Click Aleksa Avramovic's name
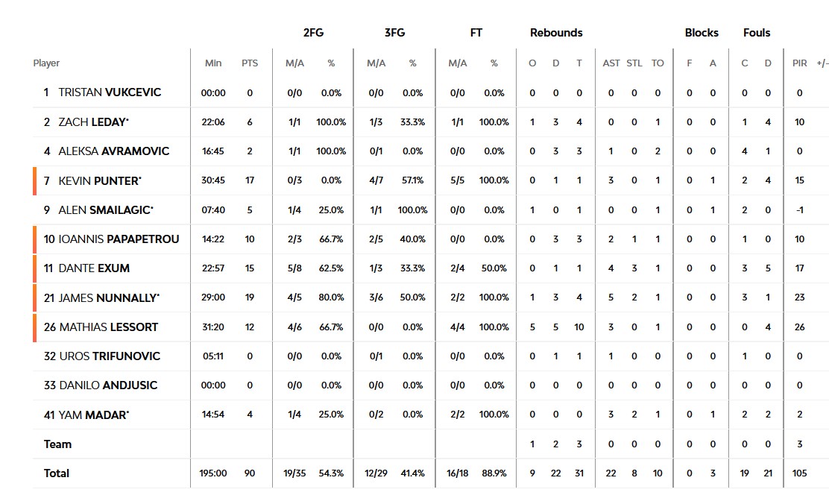The width and height of the screenshot is (829, 504). (114, 151)
